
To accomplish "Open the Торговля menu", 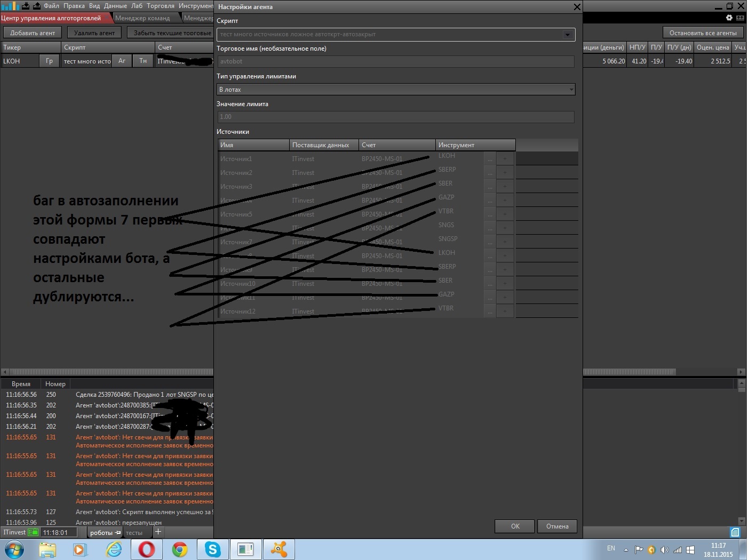I will point(161,6).
